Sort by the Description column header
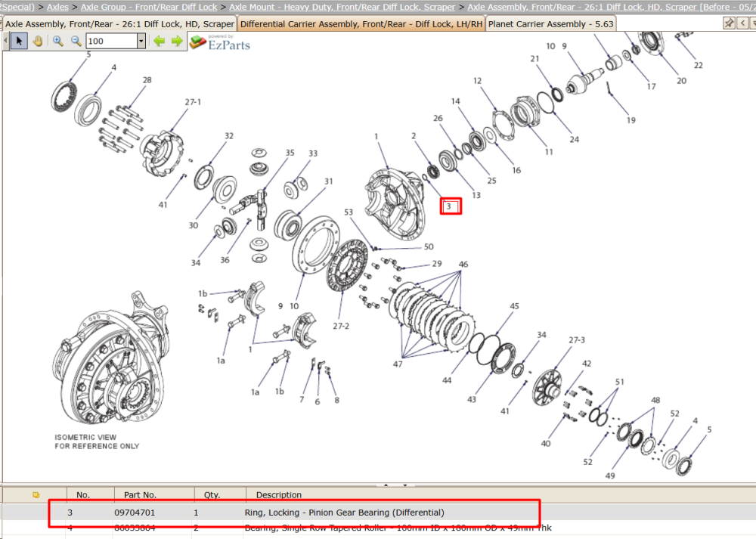Screen dimensions: 756x539 (279, 494)
